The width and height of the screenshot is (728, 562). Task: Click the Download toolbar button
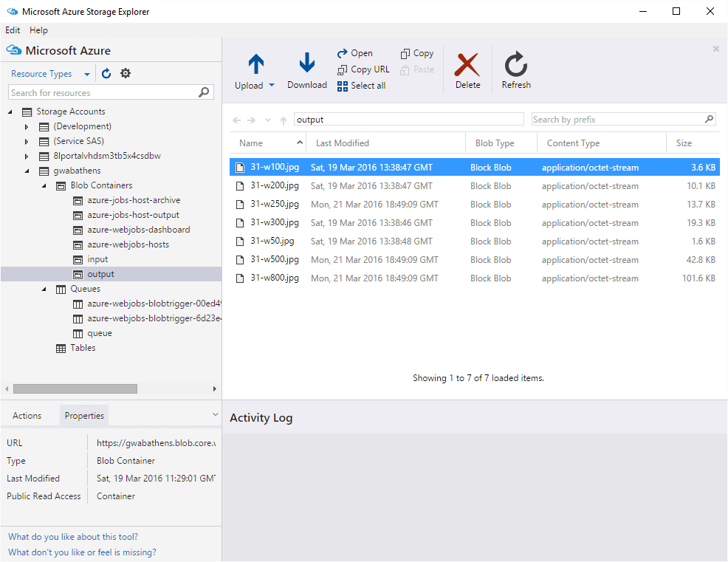click(x=307, y=71)
